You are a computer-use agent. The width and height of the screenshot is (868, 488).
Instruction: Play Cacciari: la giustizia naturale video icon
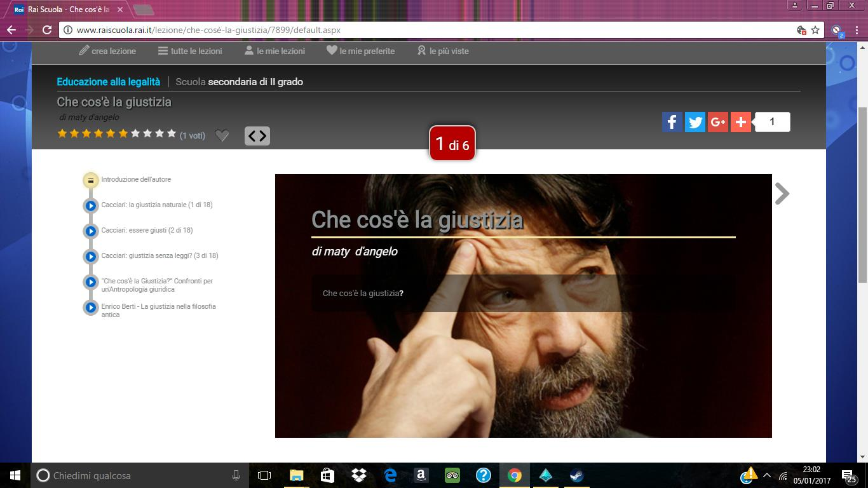91,206
